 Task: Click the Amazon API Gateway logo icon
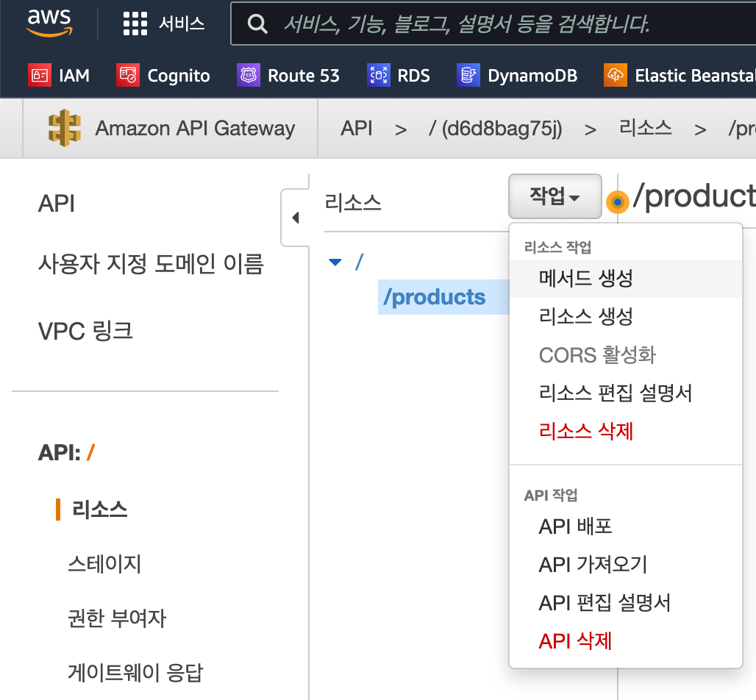[x=65, y=128]
